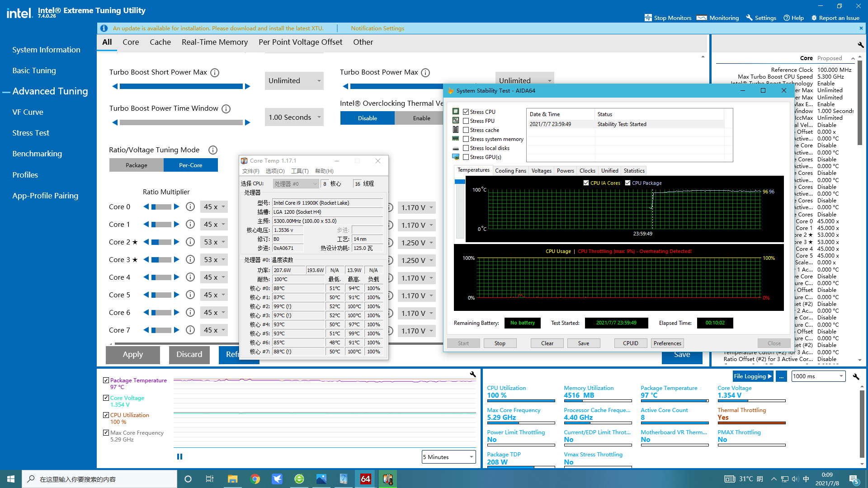The image size is (868, 488).
Task: Open Core 0 ratio 45 x dropdown
Action: (214, 207)
